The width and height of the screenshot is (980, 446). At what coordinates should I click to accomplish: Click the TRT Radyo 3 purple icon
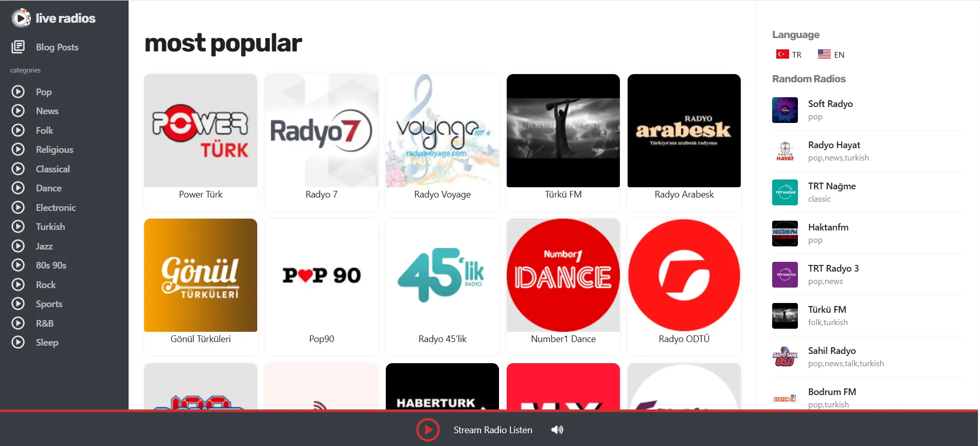pos(785,275)
